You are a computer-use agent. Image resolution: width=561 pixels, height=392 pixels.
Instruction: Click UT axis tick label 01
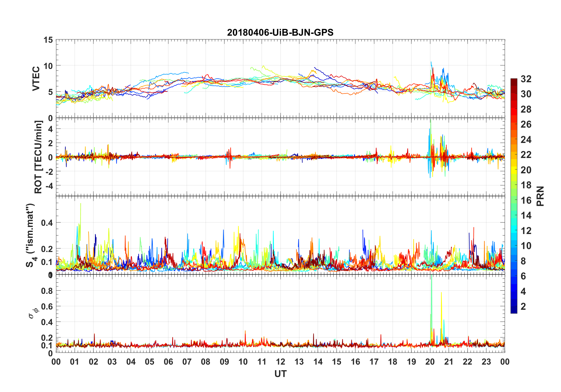coord(75,362)
